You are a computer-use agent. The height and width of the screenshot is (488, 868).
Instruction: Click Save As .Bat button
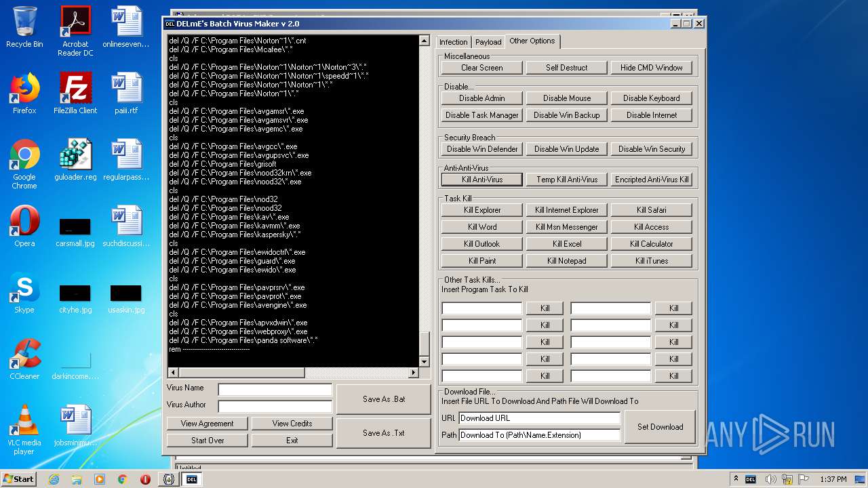[384, 399]
